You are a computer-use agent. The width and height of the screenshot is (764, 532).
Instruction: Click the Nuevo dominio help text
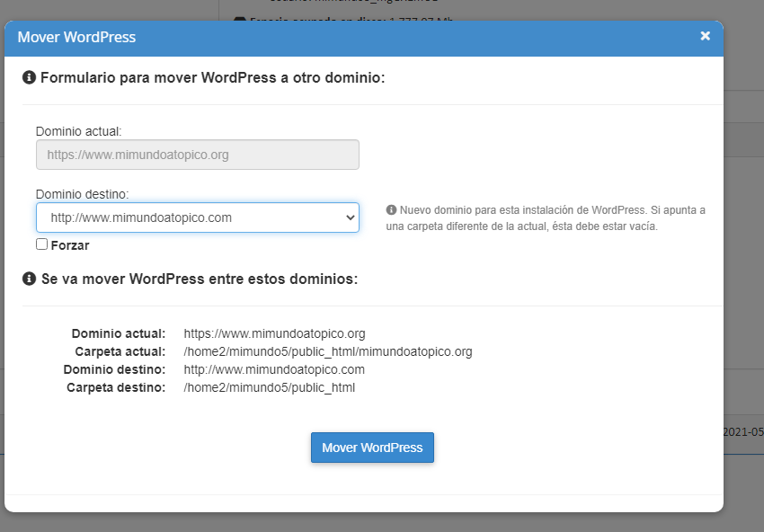coord(546,218)
